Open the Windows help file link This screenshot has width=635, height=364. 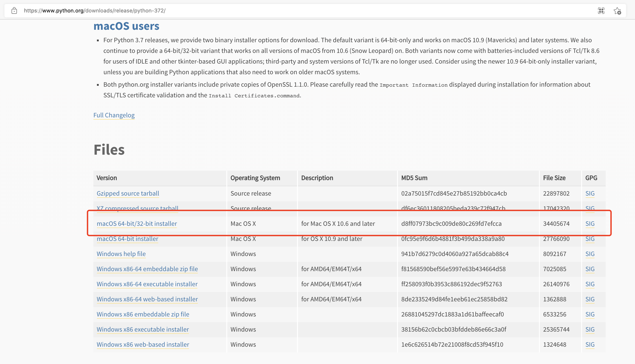click(121, 254)
